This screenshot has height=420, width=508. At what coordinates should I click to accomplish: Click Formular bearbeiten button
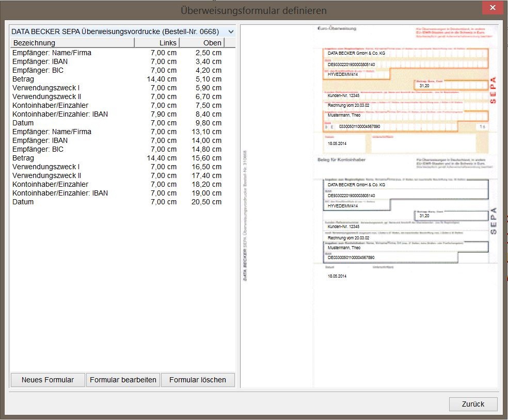123,380
